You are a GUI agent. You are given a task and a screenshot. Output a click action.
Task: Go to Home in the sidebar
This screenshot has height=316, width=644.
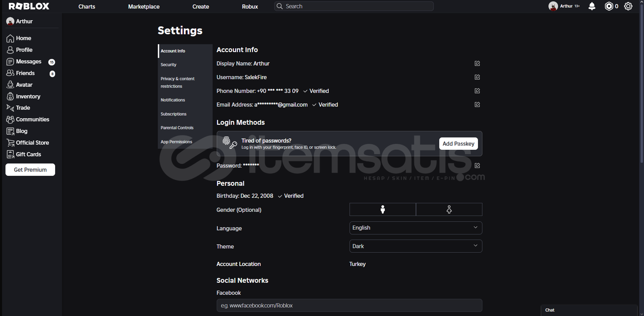pos(19,38)
